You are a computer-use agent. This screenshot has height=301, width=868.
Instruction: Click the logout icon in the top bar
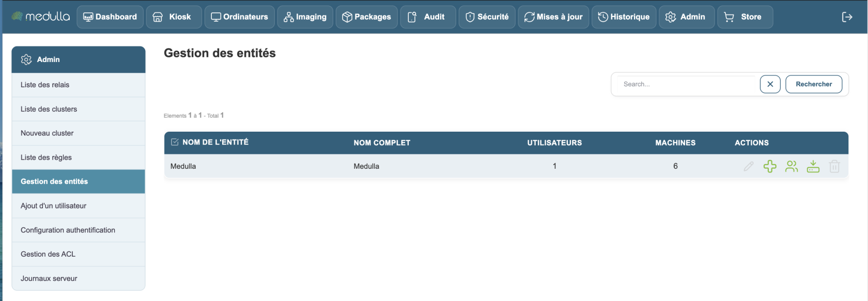pos(847,17)
